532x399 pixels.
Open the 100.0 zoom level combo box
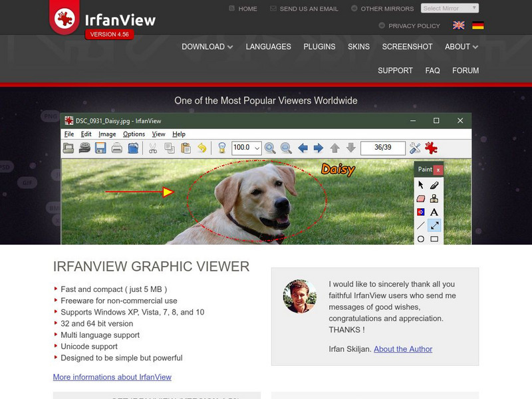[x=247, y=148]
